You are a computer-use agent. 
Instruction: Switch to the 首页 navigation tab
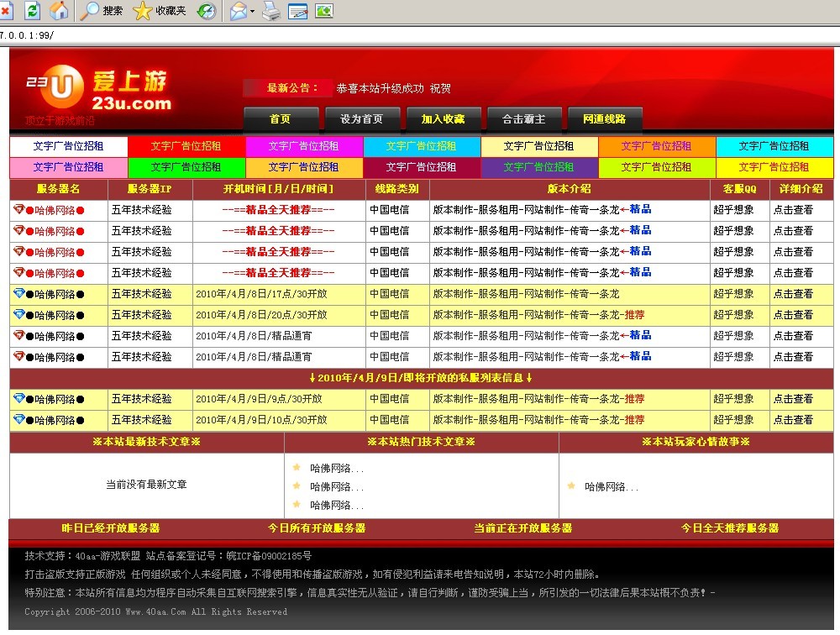point(281,119)
